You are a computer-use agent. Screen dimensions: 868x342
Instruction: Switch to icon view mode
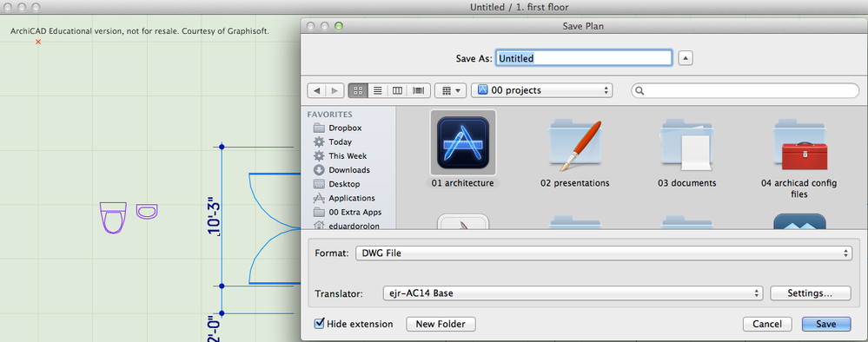click(x=358, y=90)
